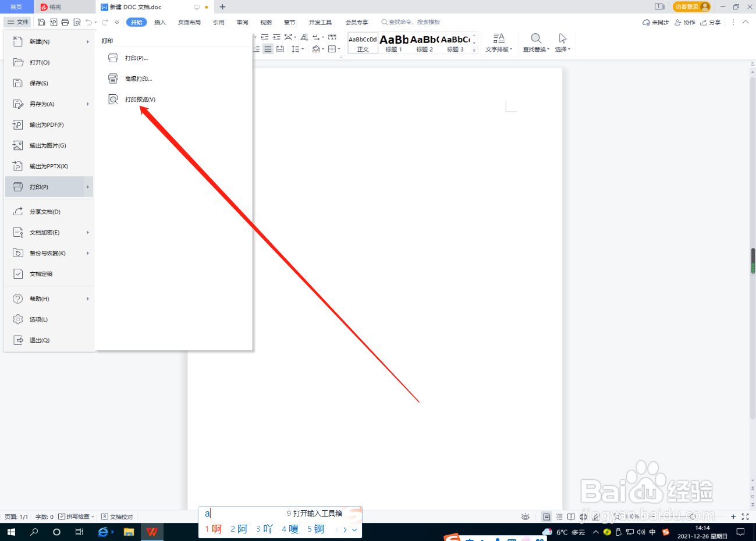Click 打印预览(V) in the print submenu
756x541 pixels.
pos(173,99)
